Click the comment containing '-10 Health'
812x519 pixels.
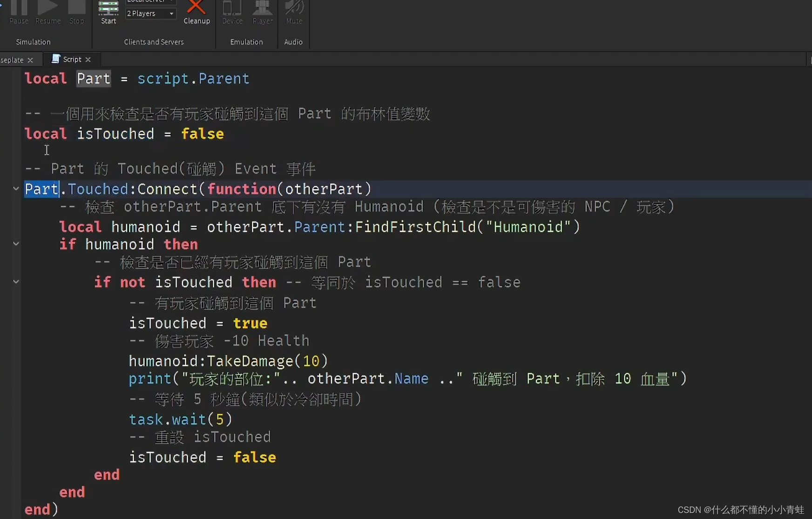219,341
